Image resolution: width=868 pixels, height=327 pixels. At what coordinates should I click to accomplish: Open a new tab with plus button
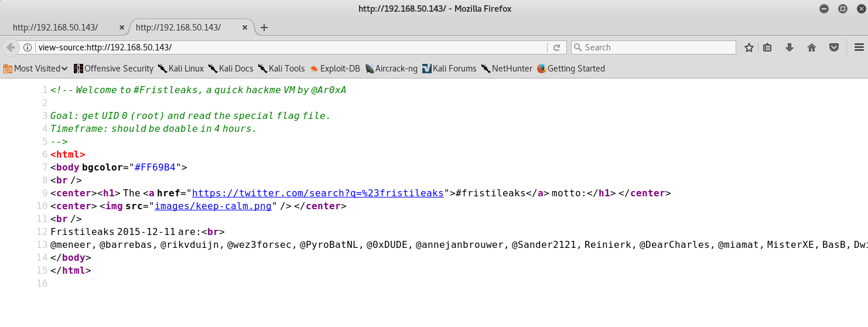click(x=264, y=28)
